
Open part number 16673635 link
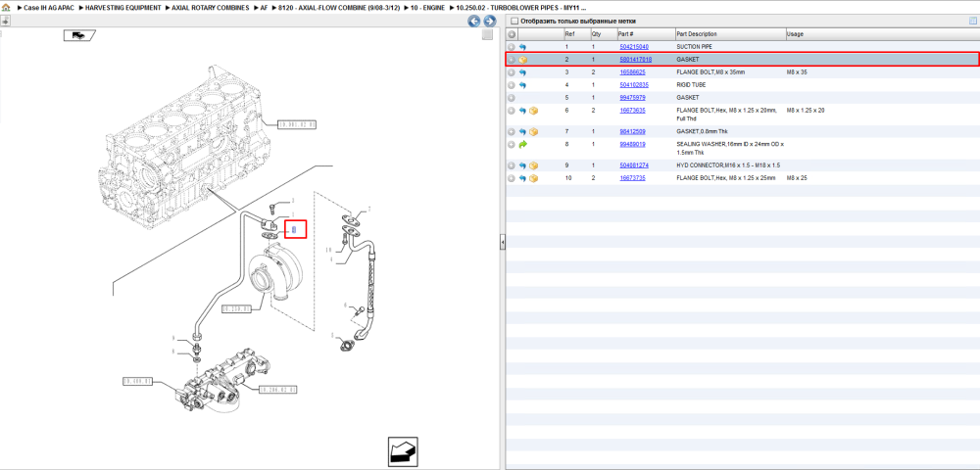(632, 111)
